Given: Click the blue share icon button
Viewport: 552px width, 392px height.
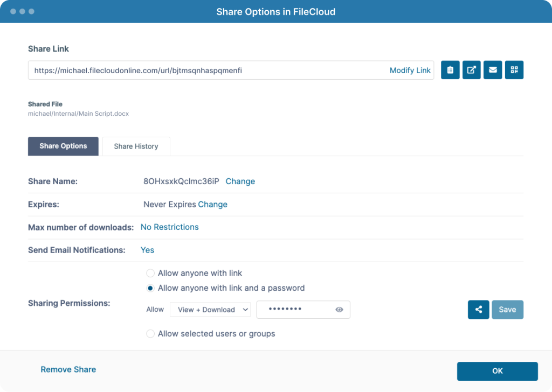Looking at the screenshot, I should tap(478, 310).
